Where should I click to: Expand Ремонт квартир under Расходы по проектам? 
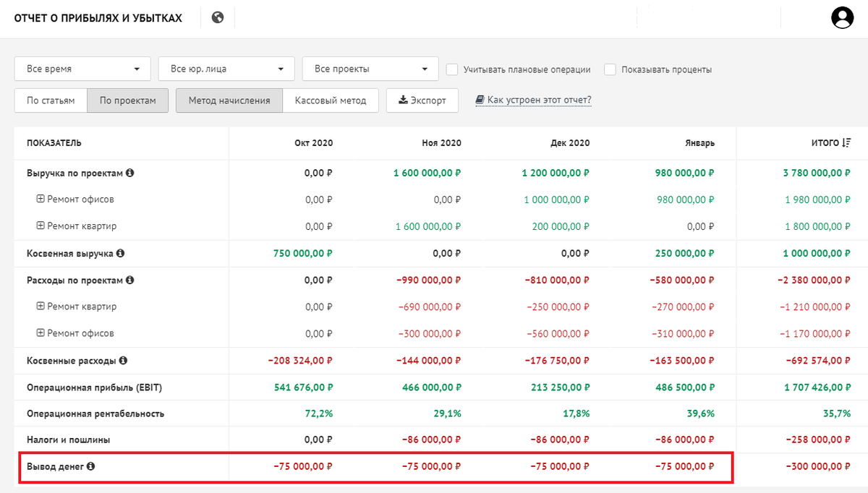(x=41, y=306)
